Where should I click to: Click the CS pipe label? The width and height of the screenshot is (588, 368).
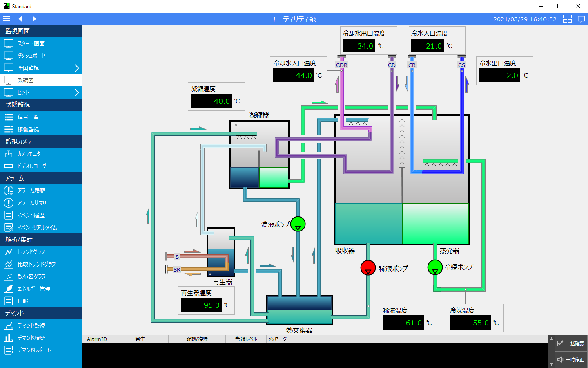click(461, 65)
